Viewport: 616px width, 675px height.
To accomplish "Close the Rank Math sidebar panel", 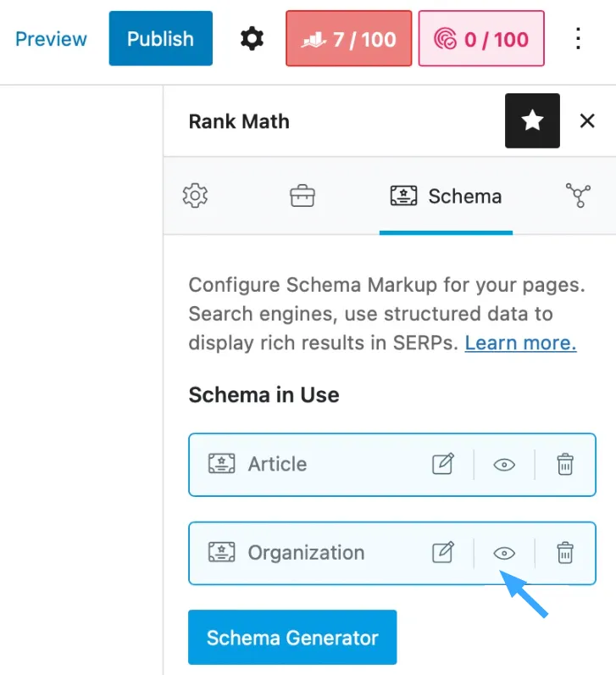I will point(587,121).
